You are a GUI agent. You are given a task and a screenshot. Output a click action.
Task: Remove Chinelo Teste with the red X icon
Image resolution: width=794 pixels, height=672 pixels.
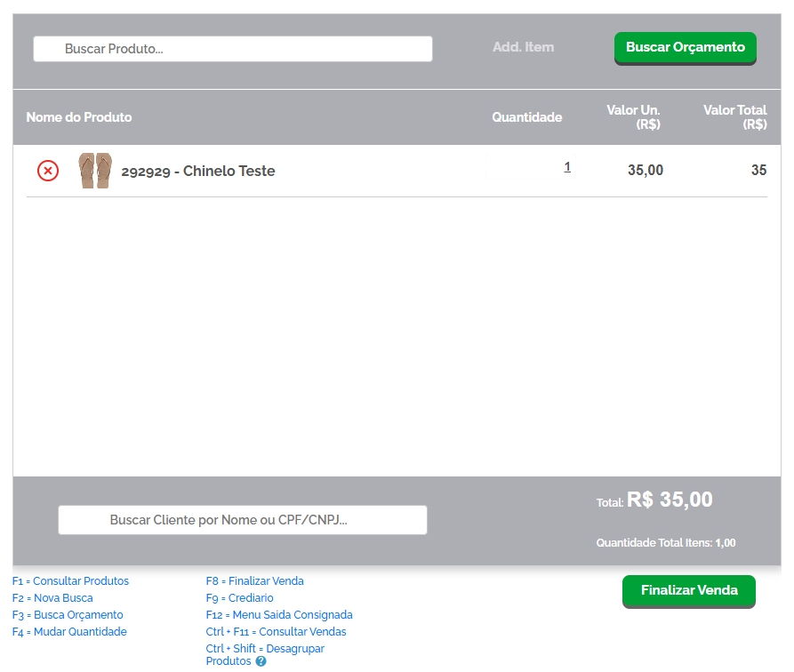[48, 171]
